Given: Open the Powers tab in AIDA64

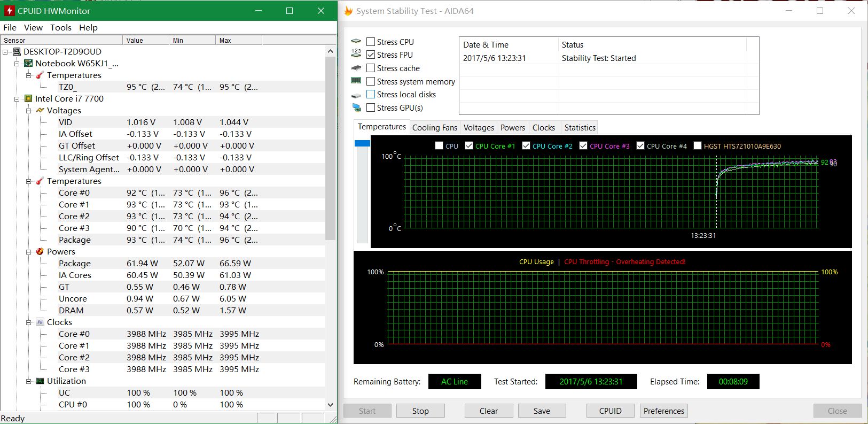Looking at the screenshot, I should (513, 128).
